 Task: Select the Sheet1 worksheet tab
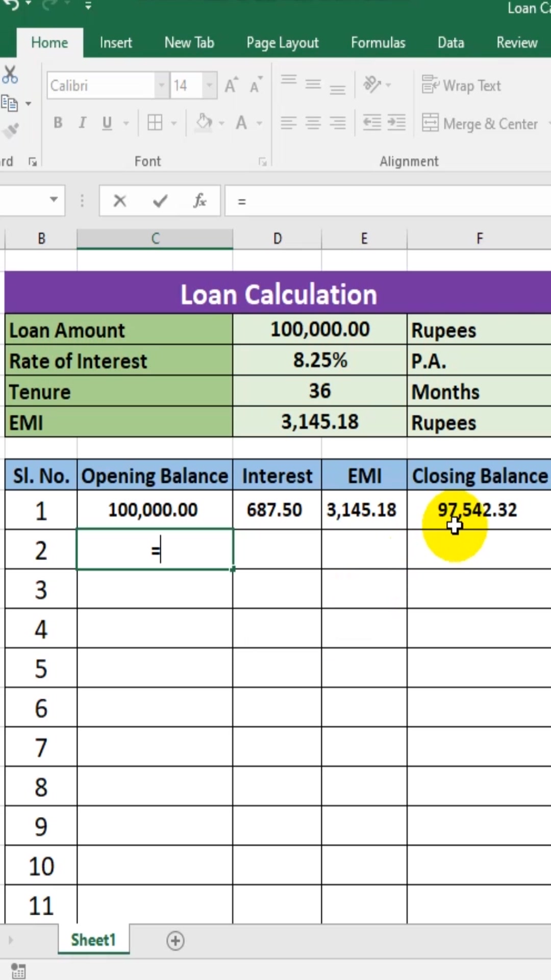93,940
